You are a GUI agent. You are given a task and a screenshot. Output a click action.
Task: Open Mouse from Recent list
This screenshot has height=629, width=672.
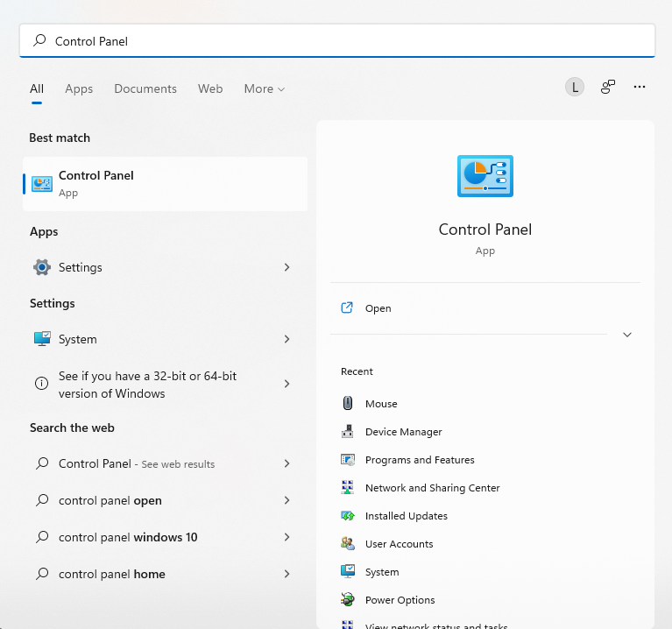pyautogui.click(x=485, y=404)
